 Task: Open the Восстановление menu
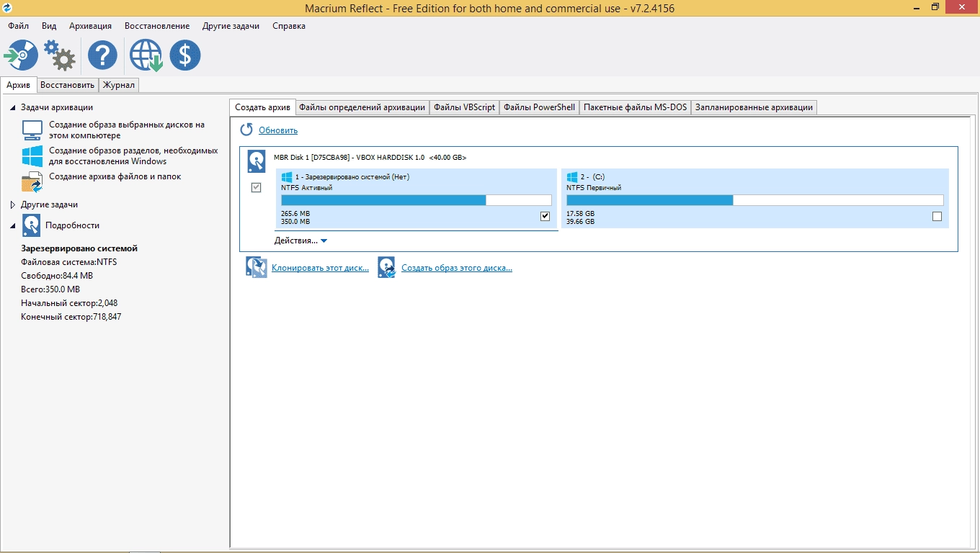[x=157, y=25]
